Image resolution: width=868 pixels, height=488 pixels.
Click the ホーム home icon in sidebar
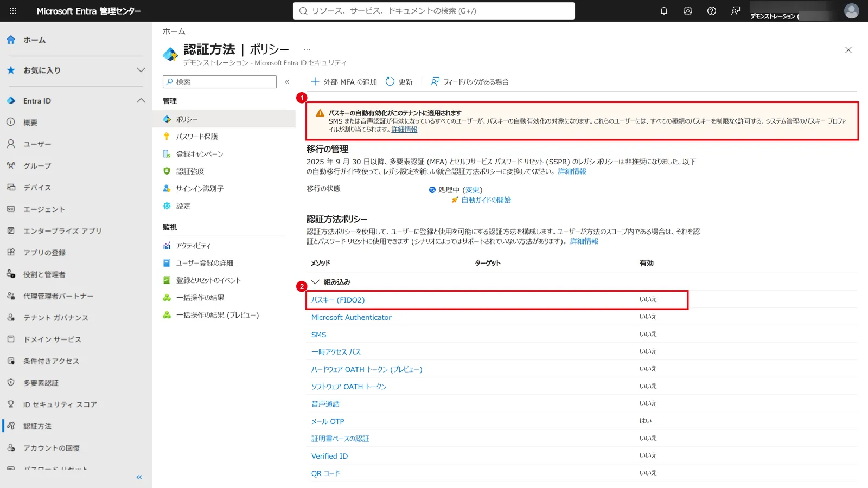coord(11,40)
